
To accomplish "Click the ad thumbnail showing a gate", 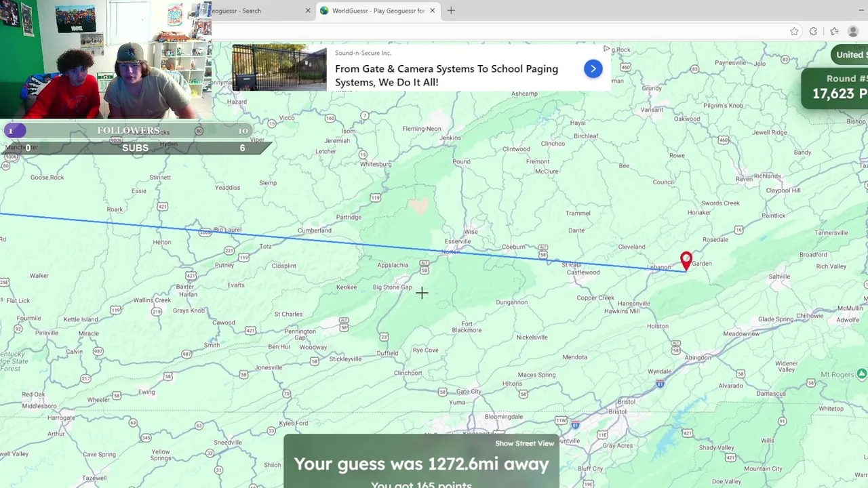I will click(279, 68).
